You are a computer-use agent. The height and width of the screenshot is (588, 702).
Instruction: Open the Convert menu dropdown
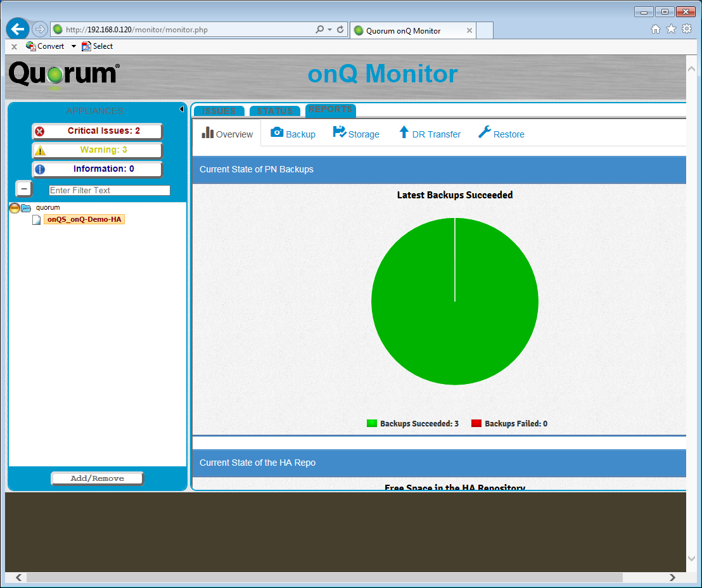coord(72,46)
